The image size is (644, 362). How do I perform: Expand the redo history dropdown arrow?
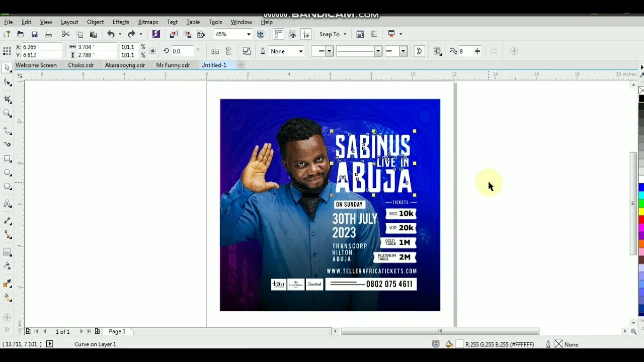[x=140, y=34]
